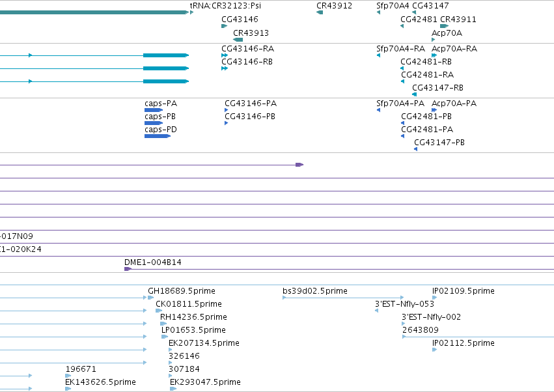Select the CG42481-PA protein label
Viewport: 554px width, 392px height.
click(x=427, y=130)
